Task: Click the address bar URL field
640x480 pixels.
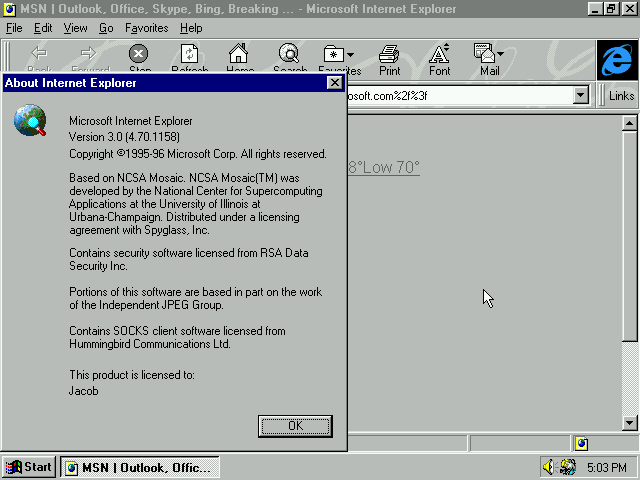Action: click(x=459, y=96)
